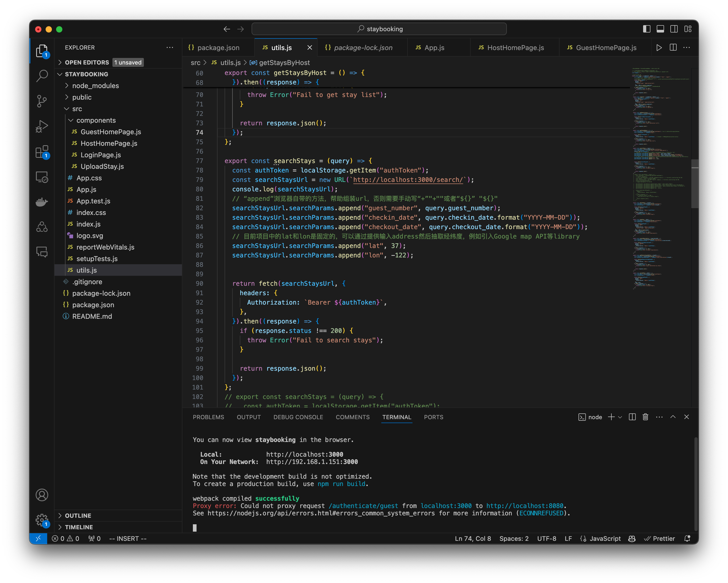Open the Docker view in activity bar
This screenshot has height=583, width=728.
(x=42, y=202)
